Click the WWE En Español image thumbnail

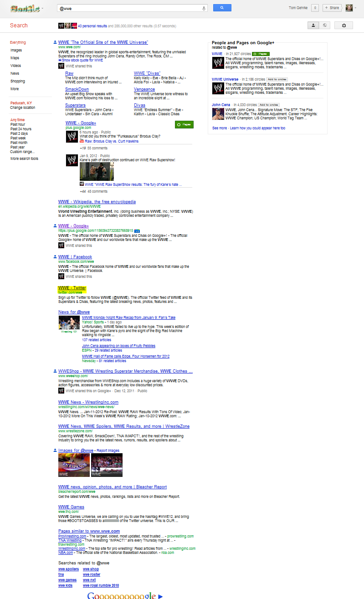click(x=74, y=466)
